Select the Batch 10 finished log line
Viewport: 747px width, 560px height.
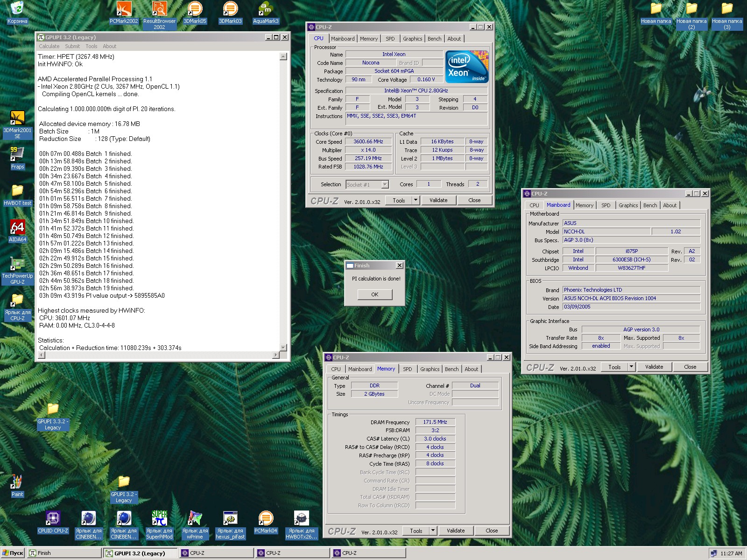click(86, 221)
